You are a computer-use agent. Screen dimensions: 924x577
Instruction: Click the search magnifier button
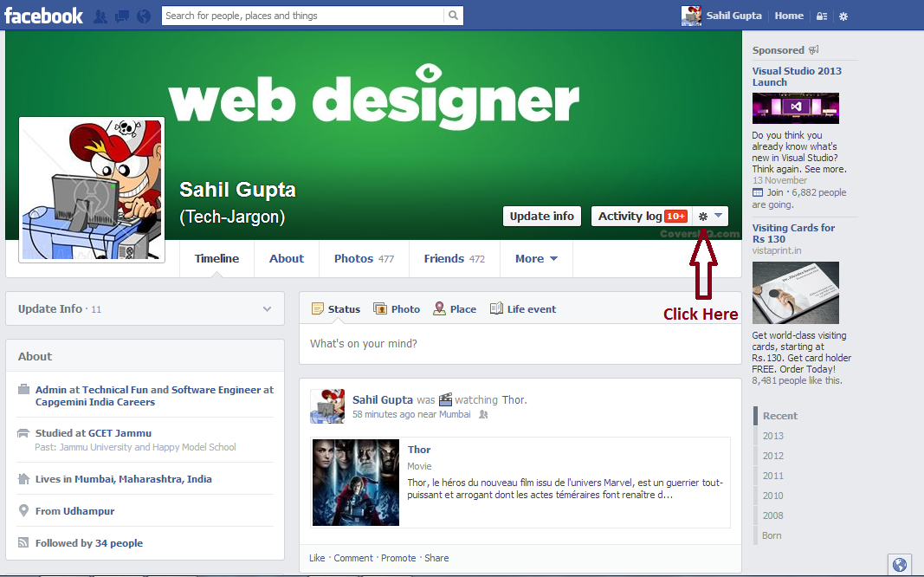pyautogui.click(x=453, y=16)
